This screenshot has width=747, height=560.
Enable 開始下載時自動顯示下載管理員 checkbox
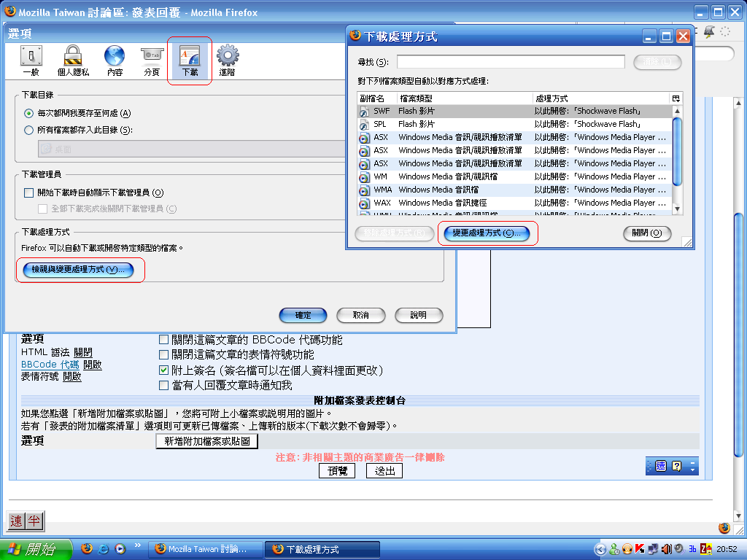[28, 192]
